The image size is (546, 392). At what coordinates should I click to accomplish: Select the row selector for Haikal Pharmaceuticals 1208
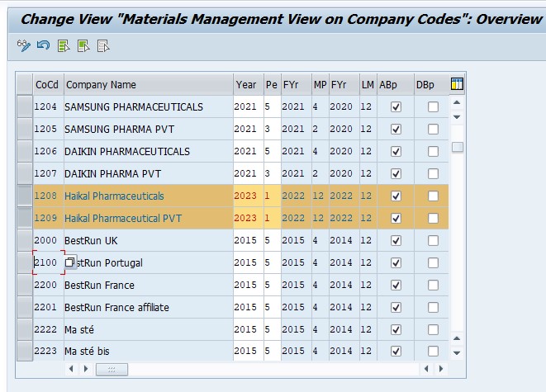(x=25, y=196)
